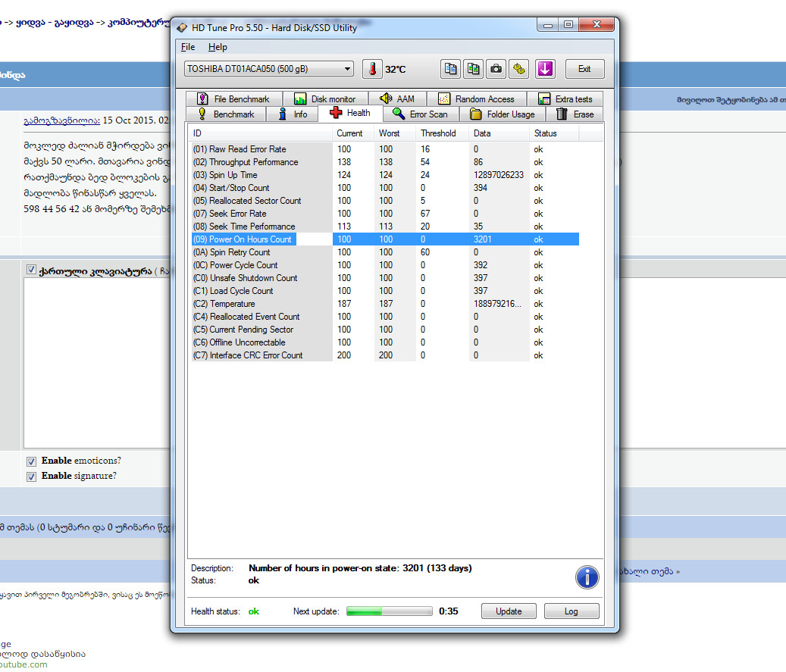
Task: Select the (C7) Interface CRC Error Count row
Action: coord(385,355)
